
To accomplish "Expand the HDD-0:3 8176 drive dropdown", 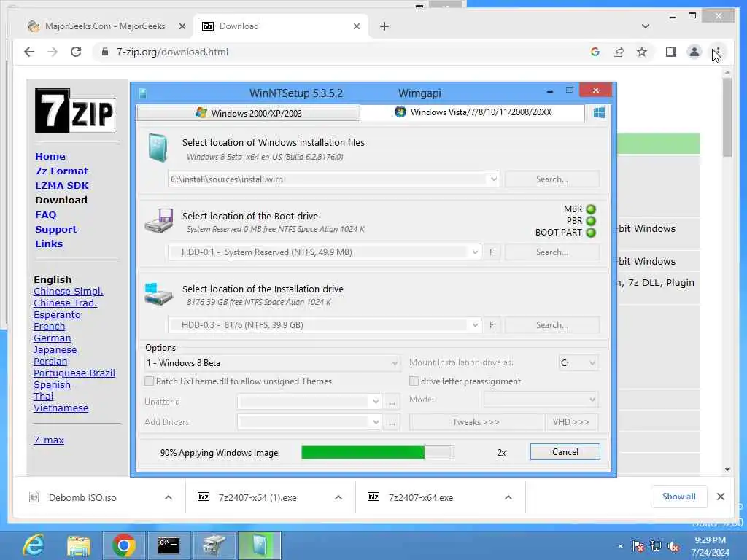I will pos(475,324).
